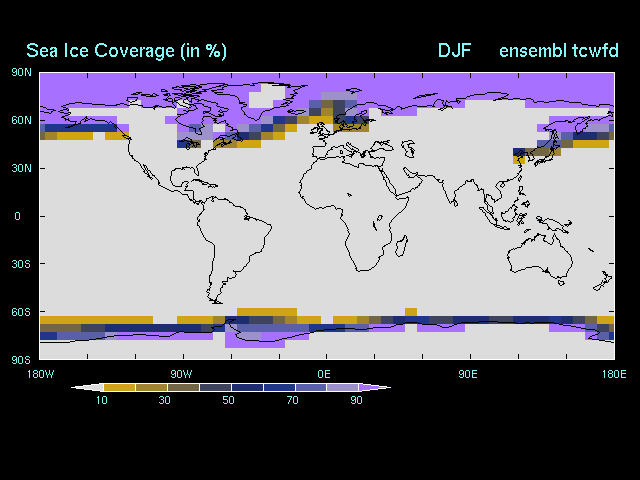640x480 pixels.
Task: Click the 'Sea Ice Coverage (in %)' title
Action: click(126, 51)
